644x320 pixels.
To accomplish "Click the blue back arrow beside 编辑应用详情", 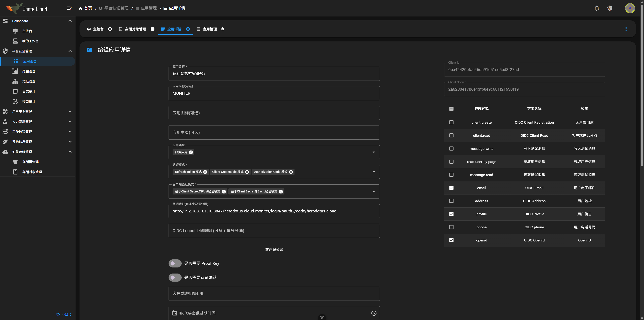I will [90, 50].
